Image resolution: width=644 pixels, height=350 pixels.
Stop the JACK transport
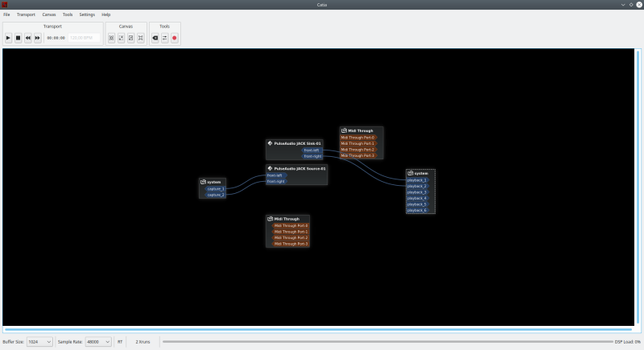point(18,38)
